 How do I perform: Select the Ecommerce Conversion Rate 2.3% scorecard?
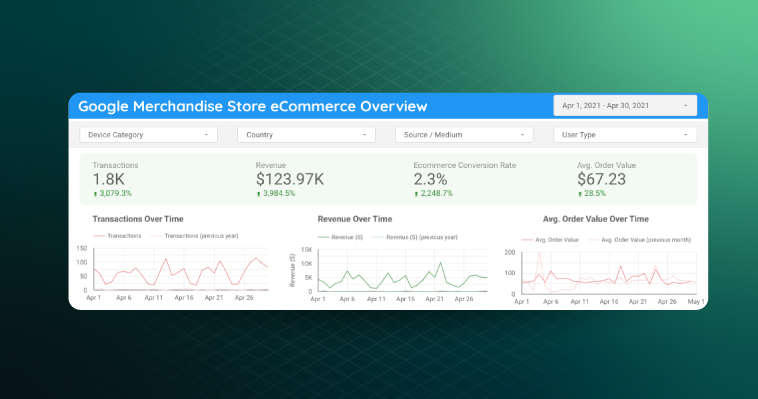click(465, 179)
